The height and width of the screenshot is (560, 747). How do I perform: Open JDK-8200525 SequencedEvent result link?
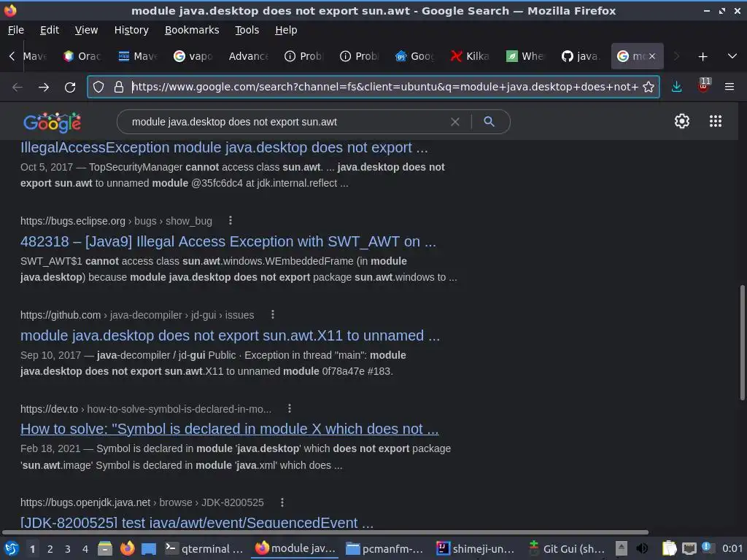197,522
